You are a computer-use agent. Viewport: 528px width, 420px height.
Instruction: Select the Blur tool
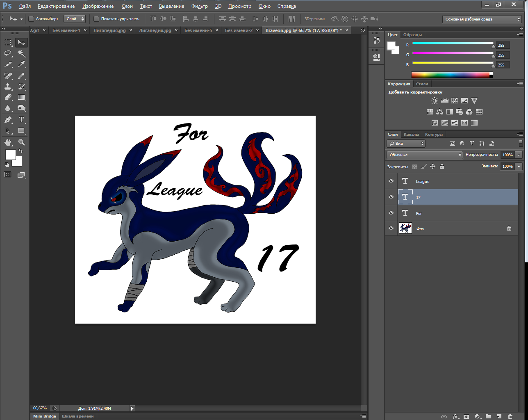8,108
